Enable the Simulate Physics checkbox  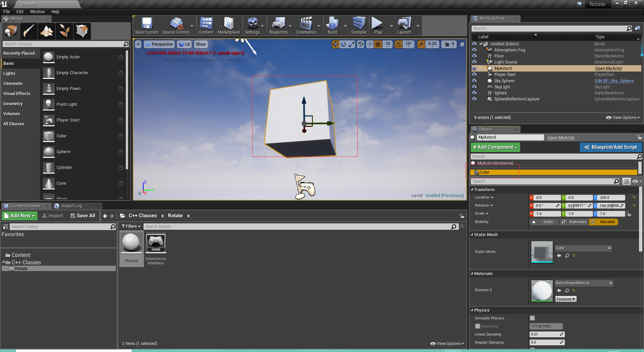(532, 318)
